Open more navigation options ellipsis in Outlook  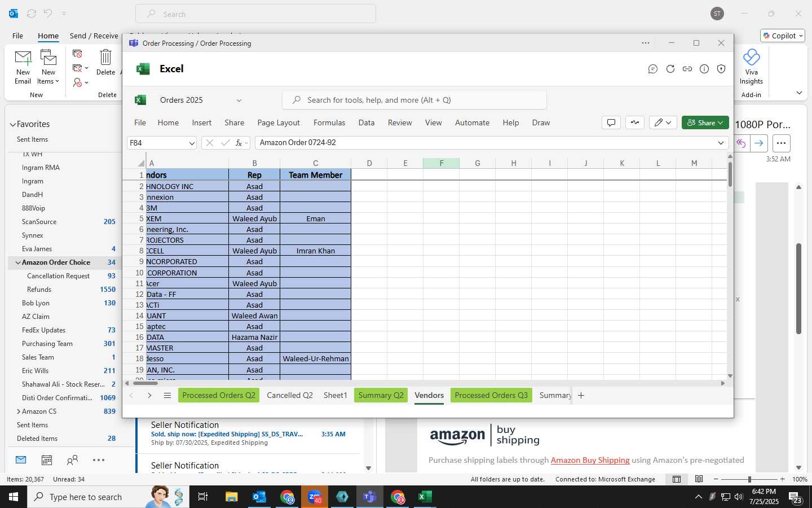[99, 460]
